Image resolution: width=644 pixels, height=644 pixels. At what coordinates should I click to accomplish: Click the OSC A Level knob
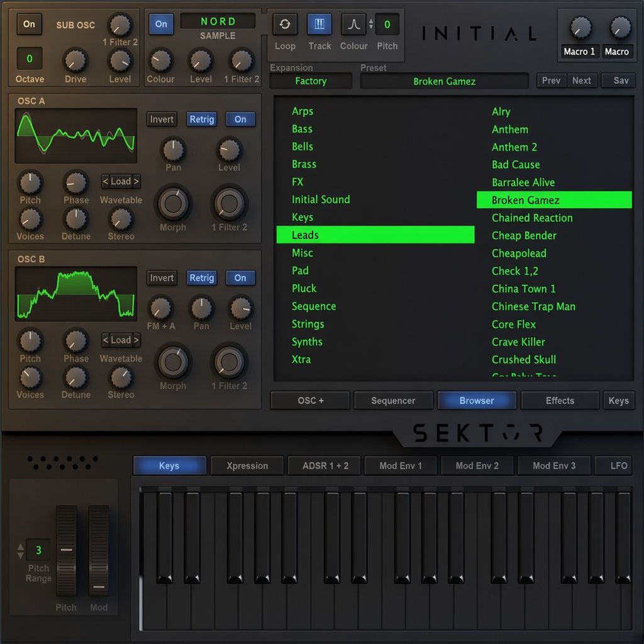pos(229,150)
